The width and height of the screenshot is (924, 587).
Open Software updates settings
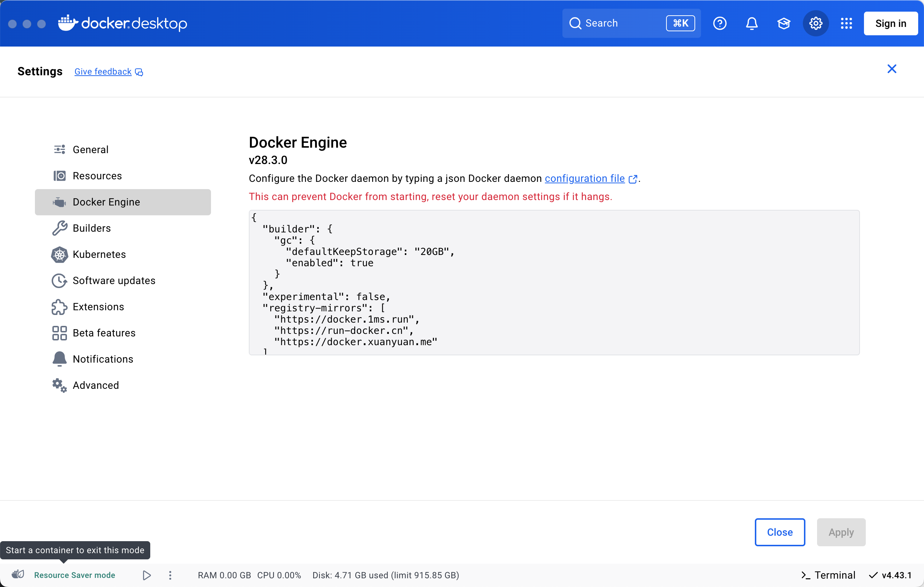click(x=123, y=280)
